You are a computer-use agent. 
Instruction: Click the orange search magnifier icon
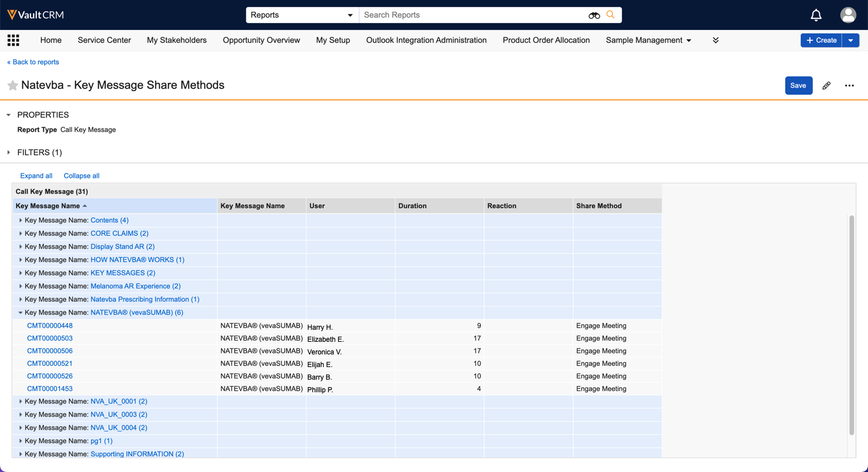click(611, 15)
